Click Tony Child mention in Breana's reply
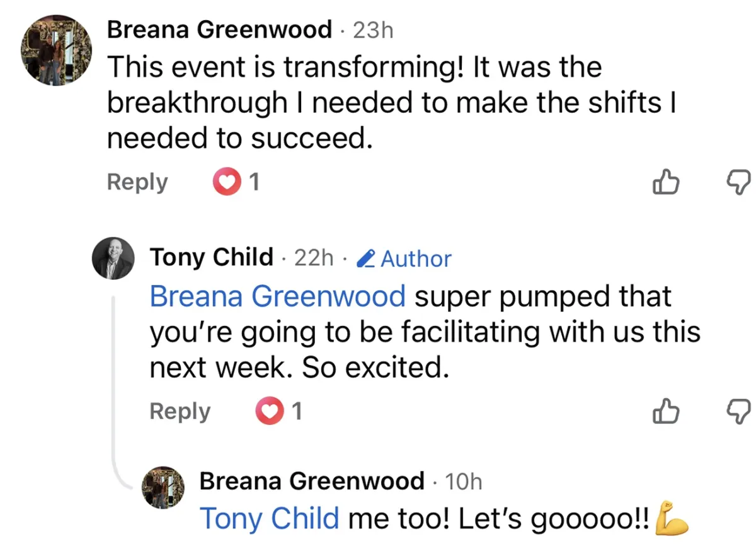This screenshot has height=544, width=756. click(270, 518)
